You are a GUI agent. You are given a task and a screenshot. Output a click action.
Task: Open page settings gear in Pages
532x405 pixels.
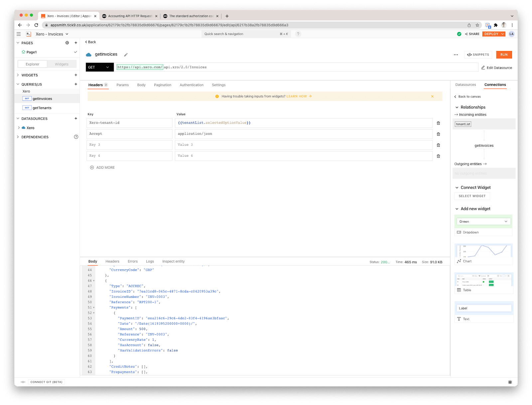(x=67, y=43)
